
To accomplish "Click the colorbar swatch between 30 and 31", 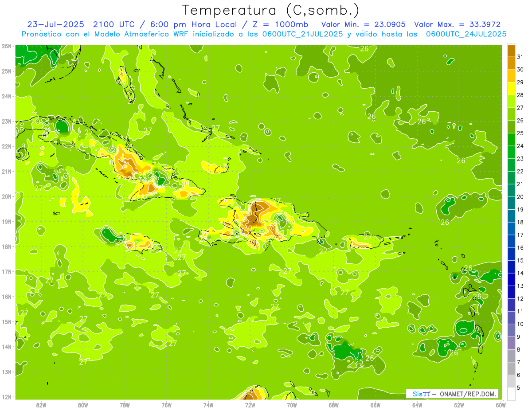I will tap(511, 63).
